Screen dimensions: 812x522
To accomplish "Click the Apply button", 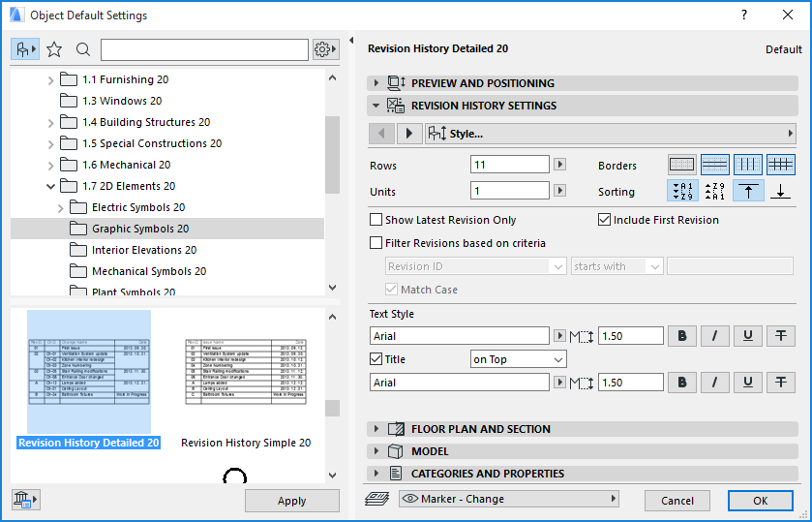I will tap(291, 501).
